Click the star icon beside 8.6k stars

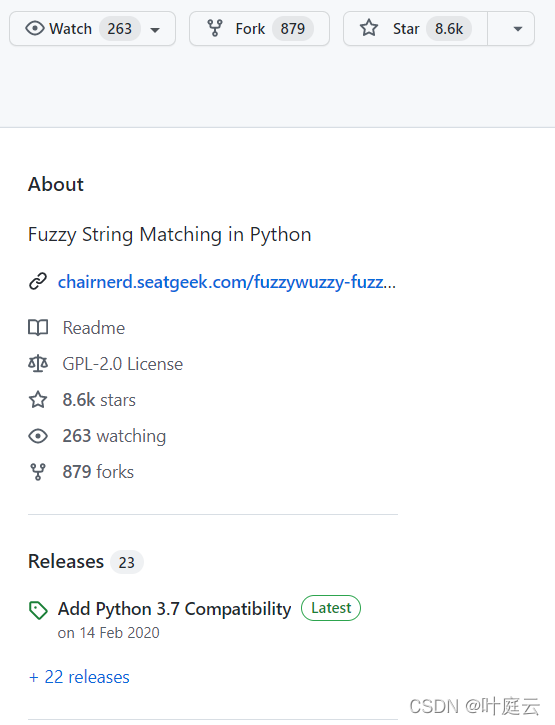(x=38, y=400)
